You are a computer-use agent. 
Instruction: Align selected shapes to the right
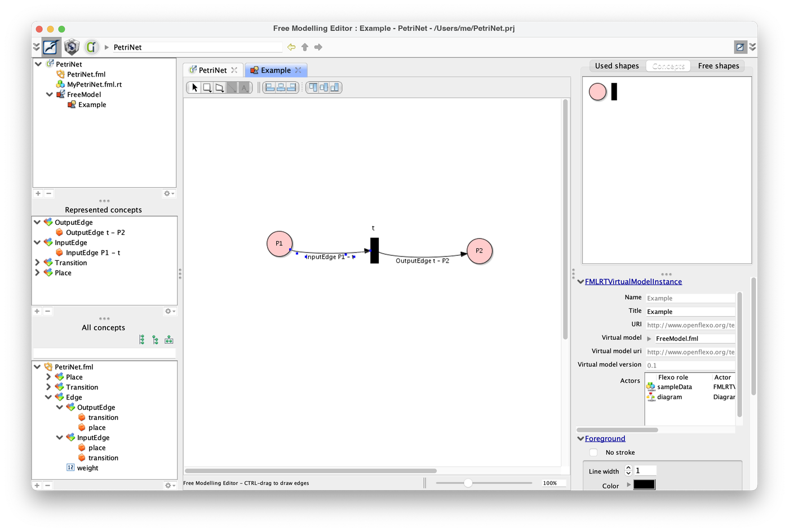292,87
